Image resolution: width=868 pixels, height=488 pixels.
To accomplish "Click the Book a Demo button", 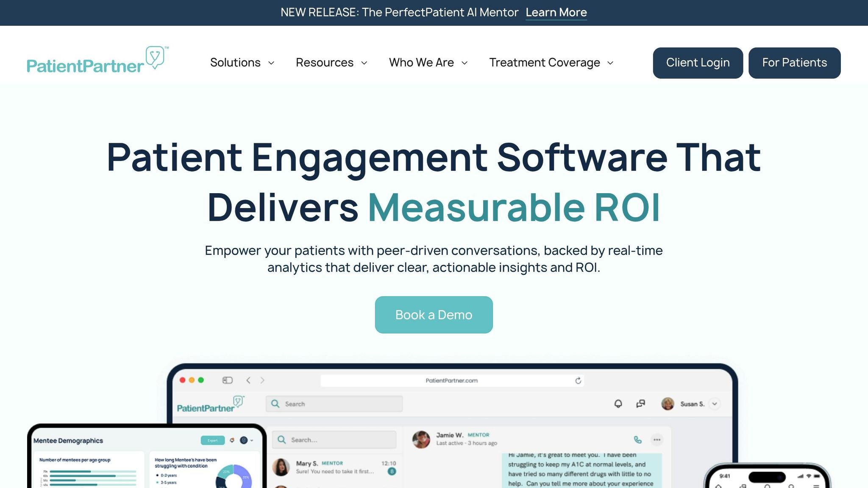I will tap(434, 314).
